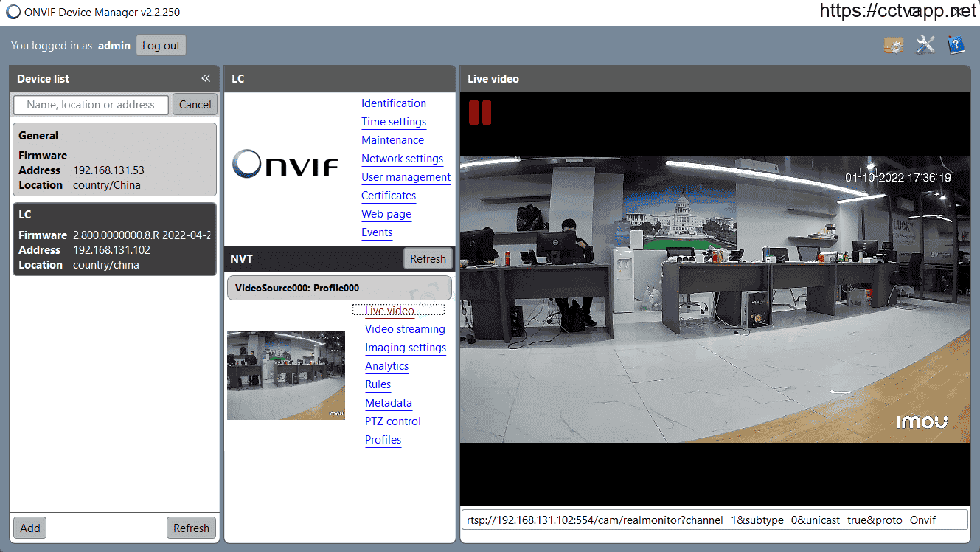
Task: Open Network settings
Action: (403, 159)
